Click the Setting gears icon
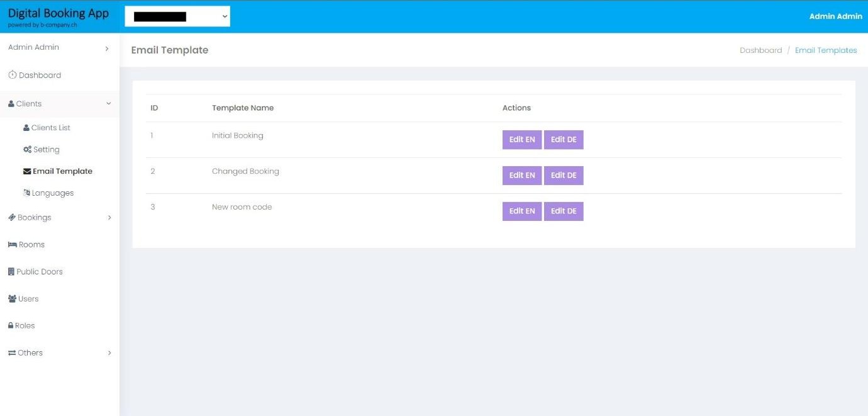 click(x=27, y=150)
